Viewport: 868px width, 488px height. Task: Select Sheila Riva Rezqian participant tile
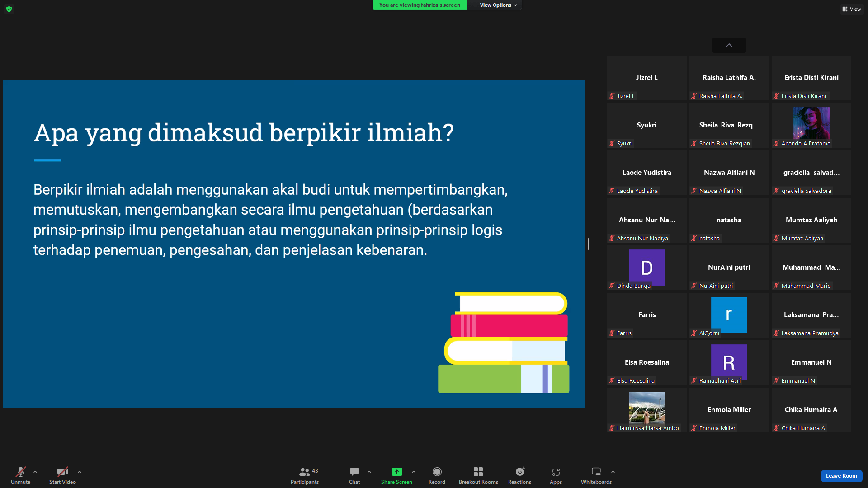tap(729, 125)
